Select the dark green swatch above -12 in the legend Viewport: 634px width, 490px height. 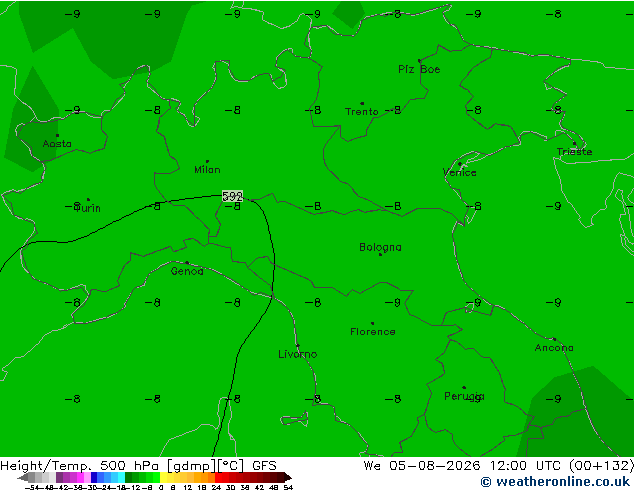point(129,477)
